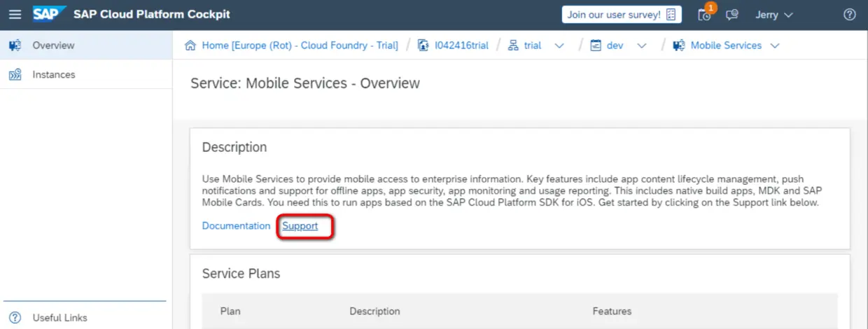Click the Home breadcrumb house icon

(190, 45)
